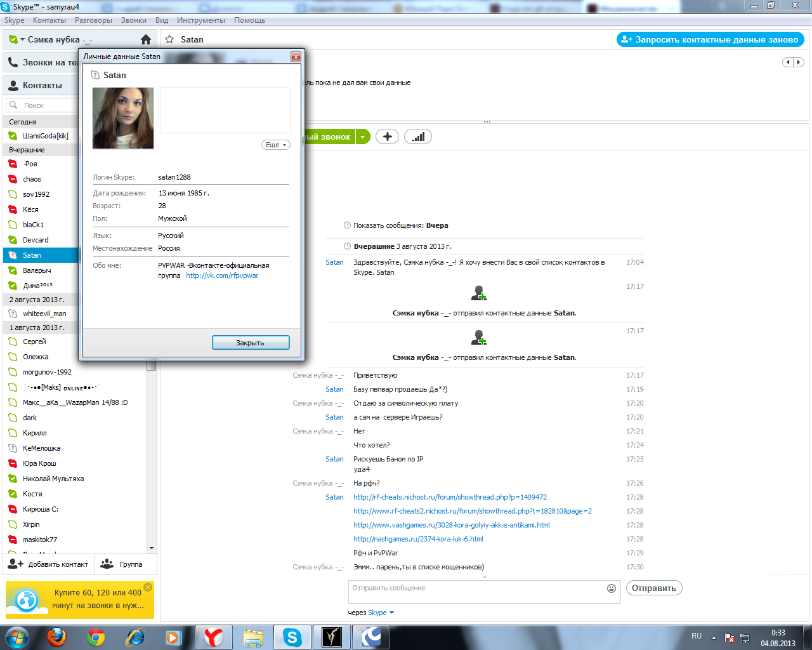Open the call quality signal bars
This screenshot has height=650, width=812.
418,136
